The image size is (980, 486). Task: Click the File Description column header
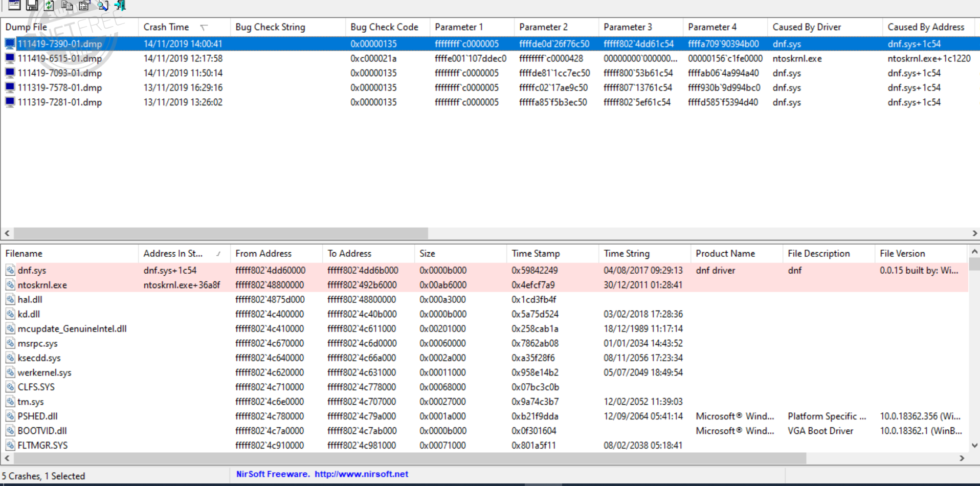point(829,253)
